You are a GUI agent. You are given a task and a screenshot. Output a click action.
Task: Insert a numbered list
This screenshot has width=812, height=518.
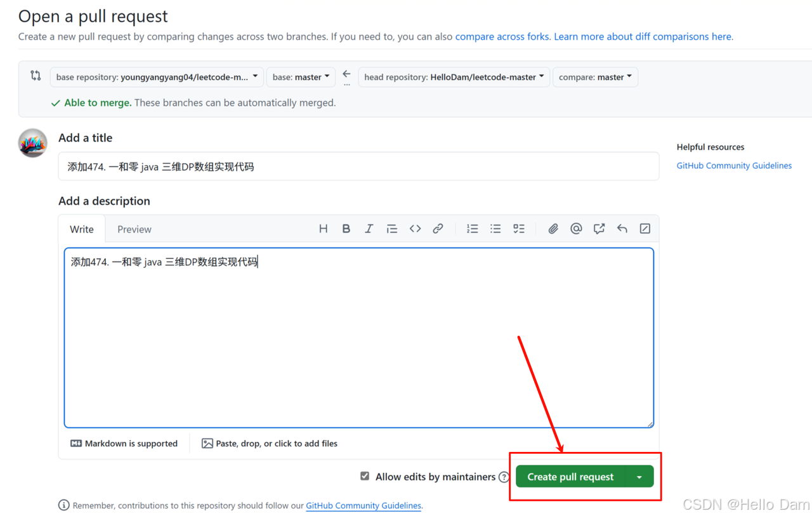click(473, 229)
